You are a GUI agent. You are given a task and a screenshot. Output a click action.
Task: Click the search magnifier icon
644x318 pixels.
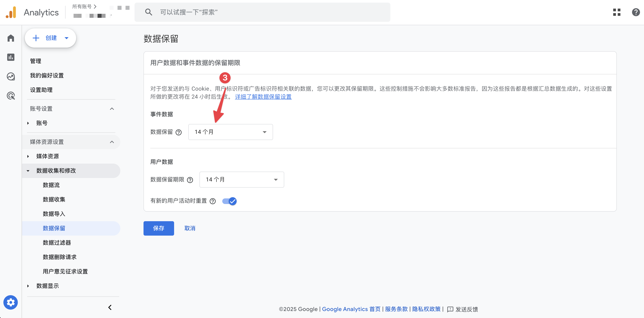pos(149,12)
